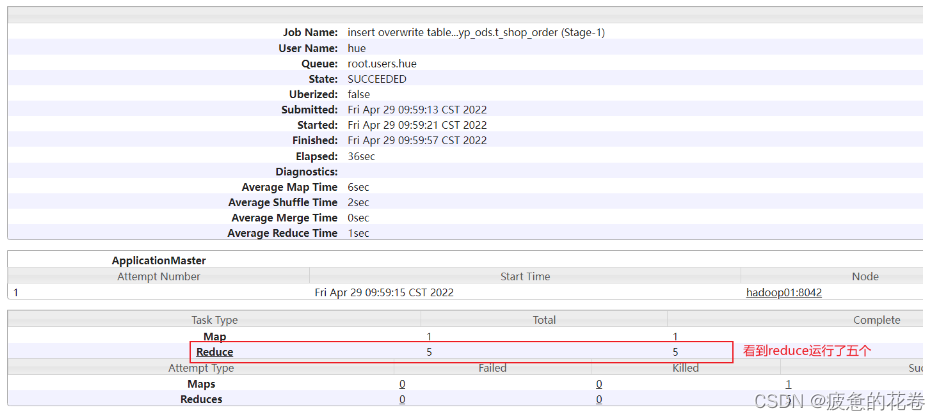Open the hadoop01:8042 node link
Image resolution: width=941 pixels, height=420 pixels.
[x=784, y=292]
